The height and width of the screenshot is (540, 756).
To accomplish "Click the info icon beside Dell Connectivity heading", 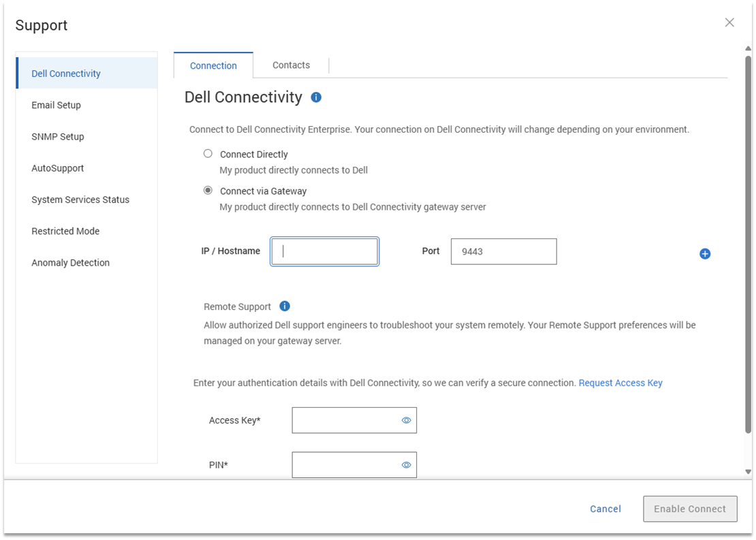I will point(316,97).
